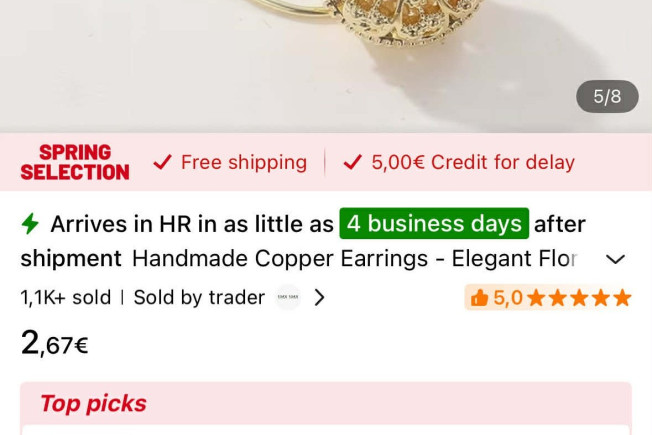Open seller details via the right chevron
Screen dimensions: 652x435
click(319, 297)
